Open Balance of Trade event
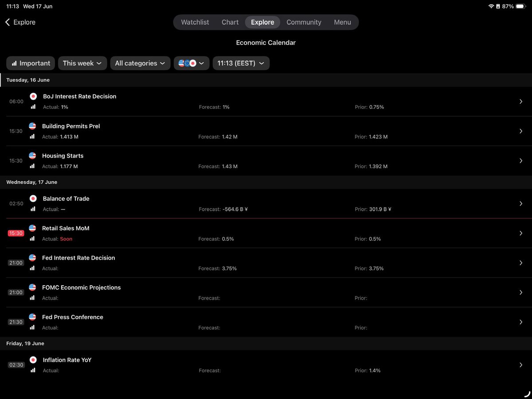The height and width of the screenshot is (399, 532). click(266, 204)
